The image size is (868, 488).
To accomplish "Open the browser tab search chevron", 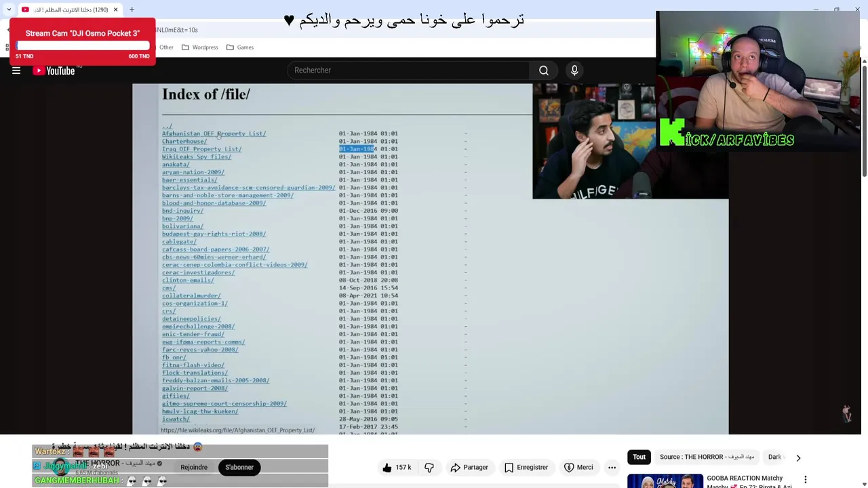I will click(9, 9).
